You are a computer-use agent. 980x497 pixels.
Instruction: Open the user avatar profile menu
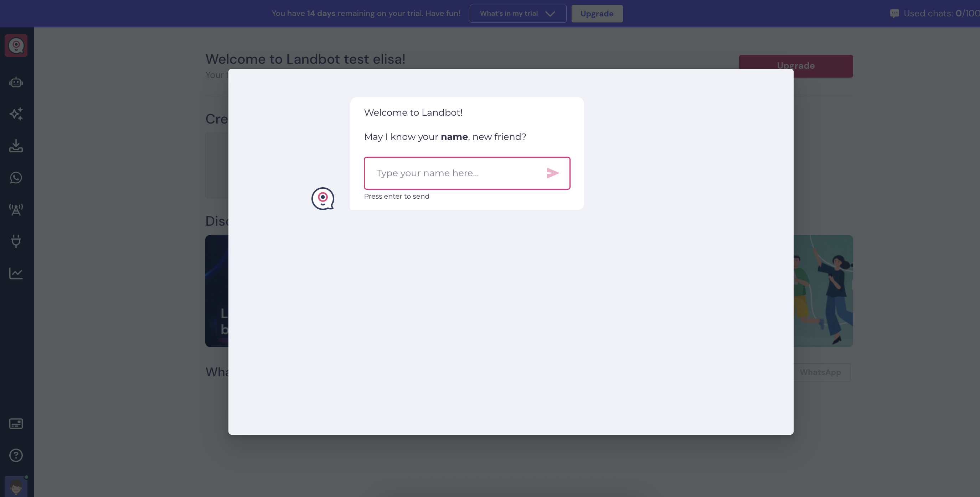(16, 486)
